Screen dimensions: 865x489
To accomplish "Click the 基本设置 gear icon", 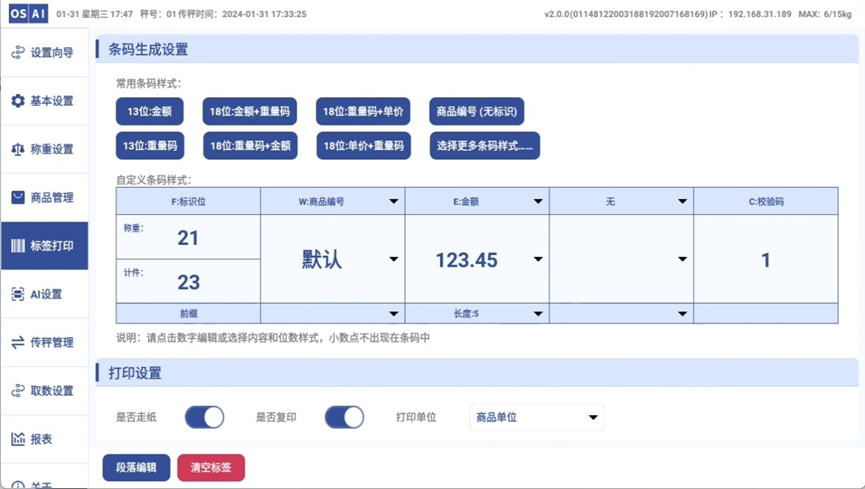I will [x=18, y=101].
